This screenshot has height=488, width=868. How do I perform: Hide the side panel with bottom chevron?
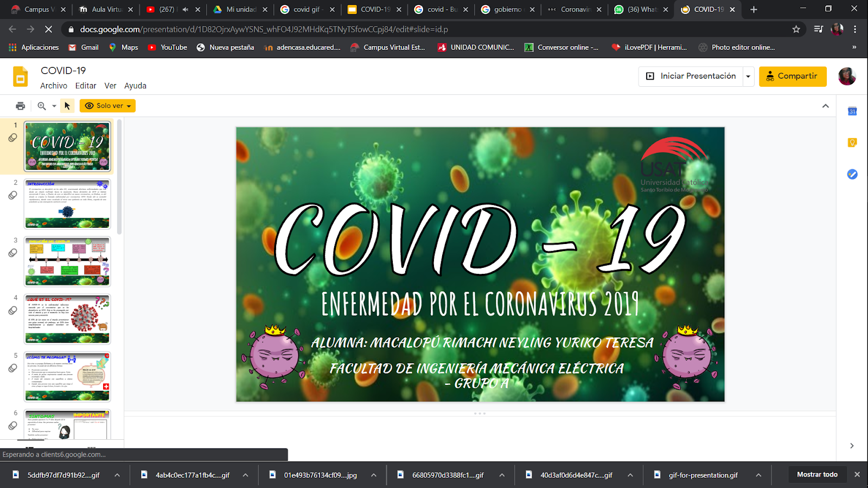tap(852, 446)
